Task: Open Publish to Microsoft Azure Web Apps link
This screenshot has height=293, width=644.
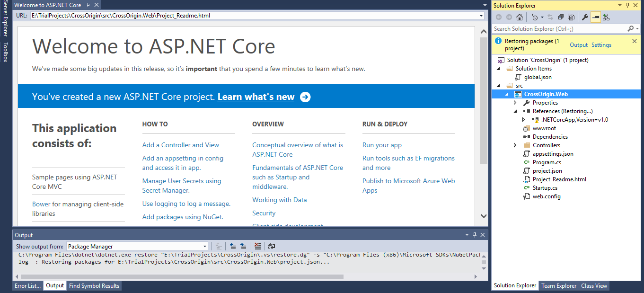Action: tap(409, 186)
